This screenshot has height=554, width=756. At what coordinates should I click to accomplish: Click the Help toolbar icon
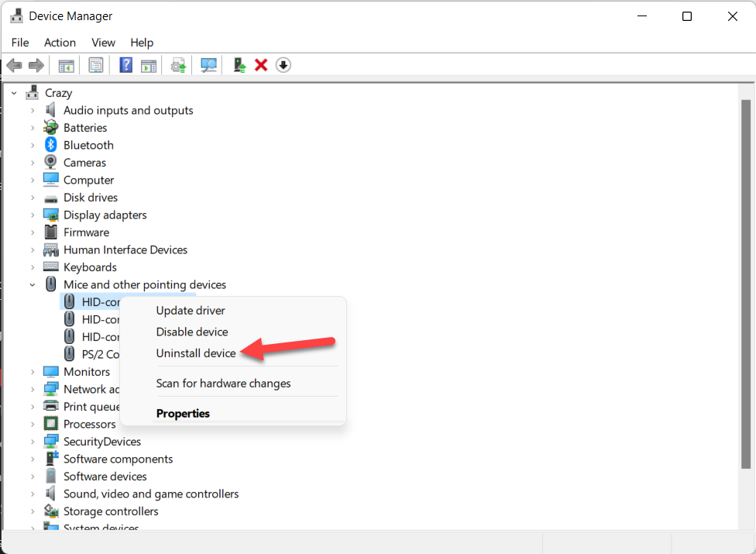pyautogui.click(x=125, y=65)
